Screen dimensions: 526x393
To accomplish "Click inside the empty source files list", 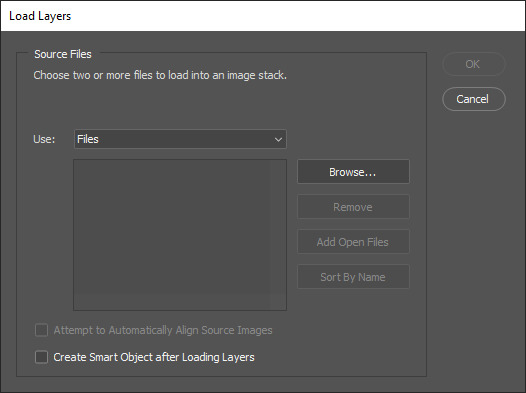I will click(180, 235).
